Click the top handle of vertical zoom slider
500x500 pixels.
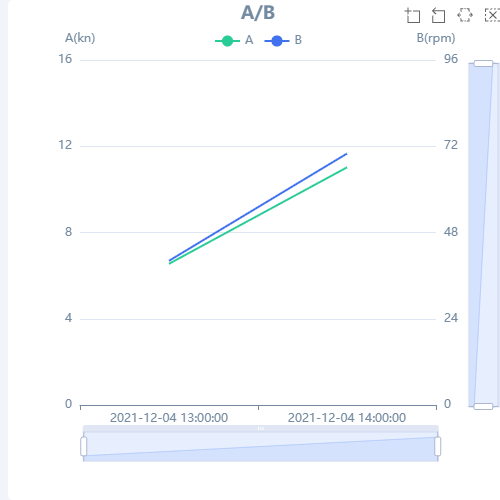tap(483, 63)
